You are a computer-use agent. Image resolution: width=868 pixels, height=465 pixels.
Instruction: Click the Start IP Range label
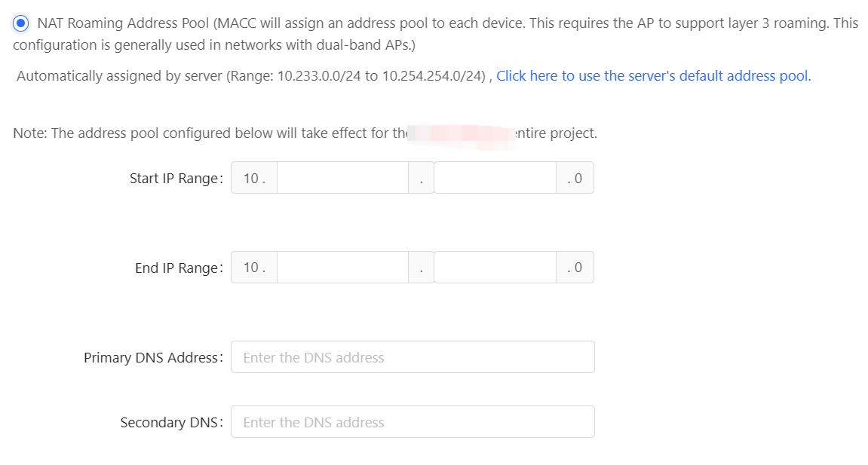click(176, 179)
